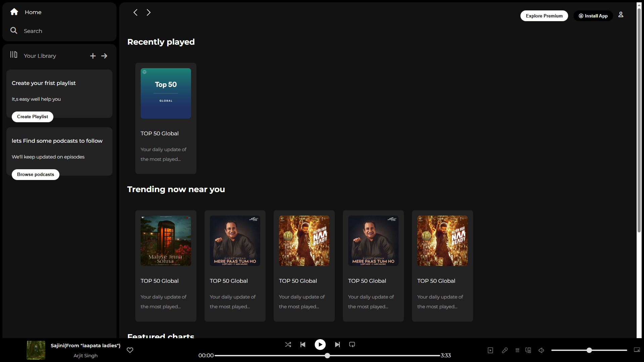Click the plus icon next to Your Library
Screen dimensions: 644x362
(93, 56)
